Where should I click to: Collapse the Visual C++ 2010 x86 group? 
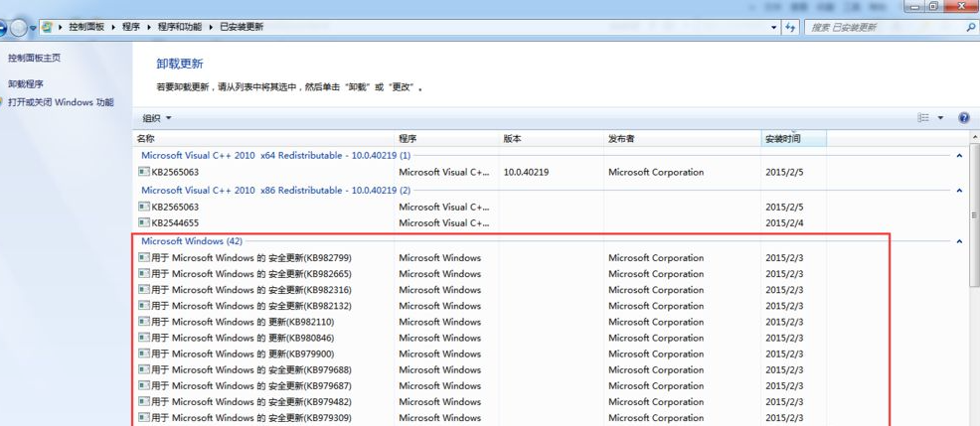click(x=959, y=191)
